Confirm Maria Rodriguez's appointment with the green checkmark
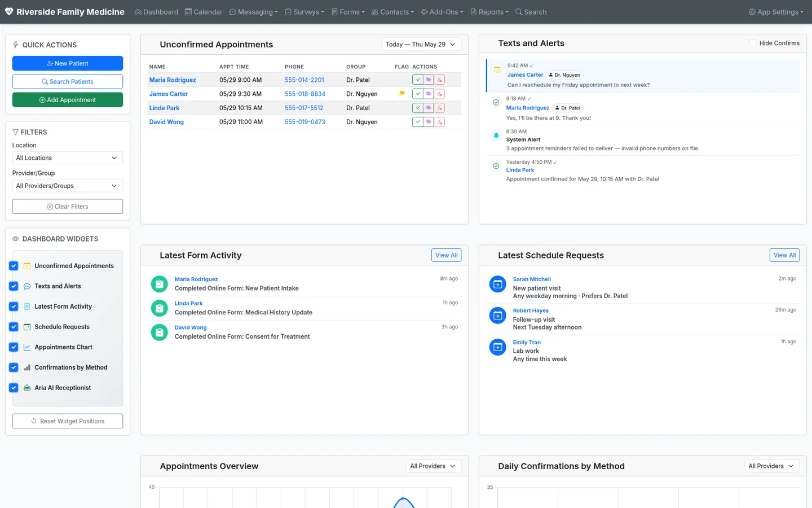812x508 pixels. (418, 80)
